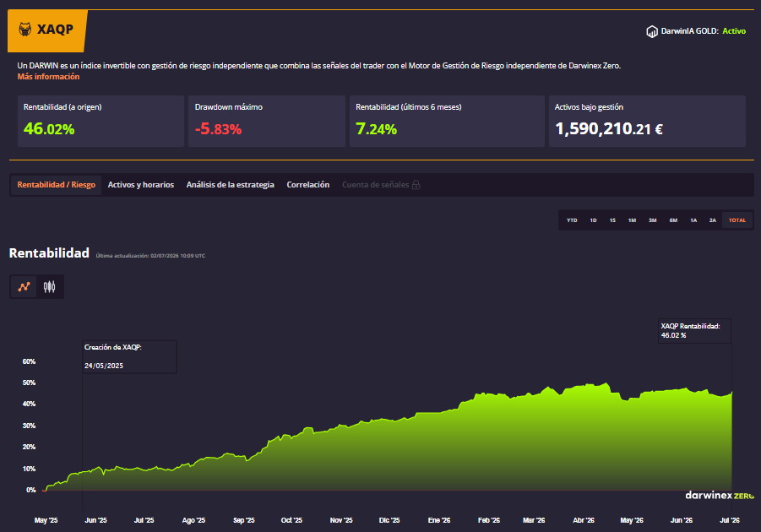Open the Correlación tab
The height and width of the screenshot is (532, 761).
307,185
